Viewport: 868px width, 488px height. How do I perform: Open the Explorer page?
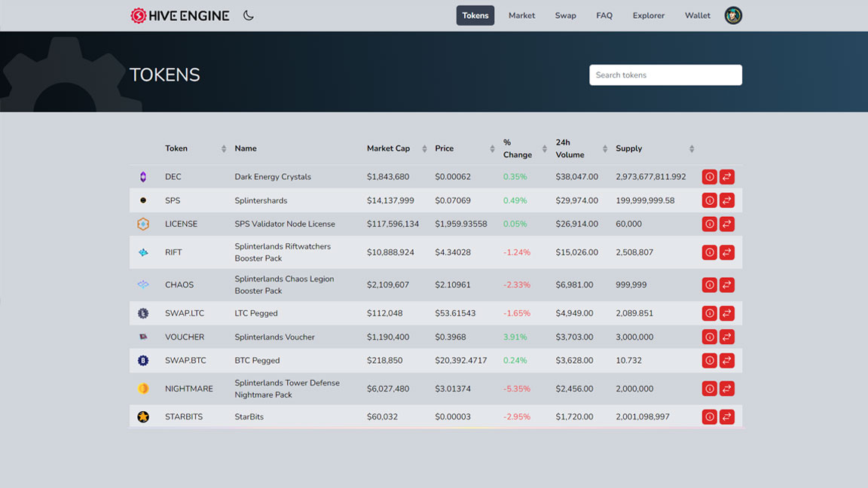[x=648, y=16]
